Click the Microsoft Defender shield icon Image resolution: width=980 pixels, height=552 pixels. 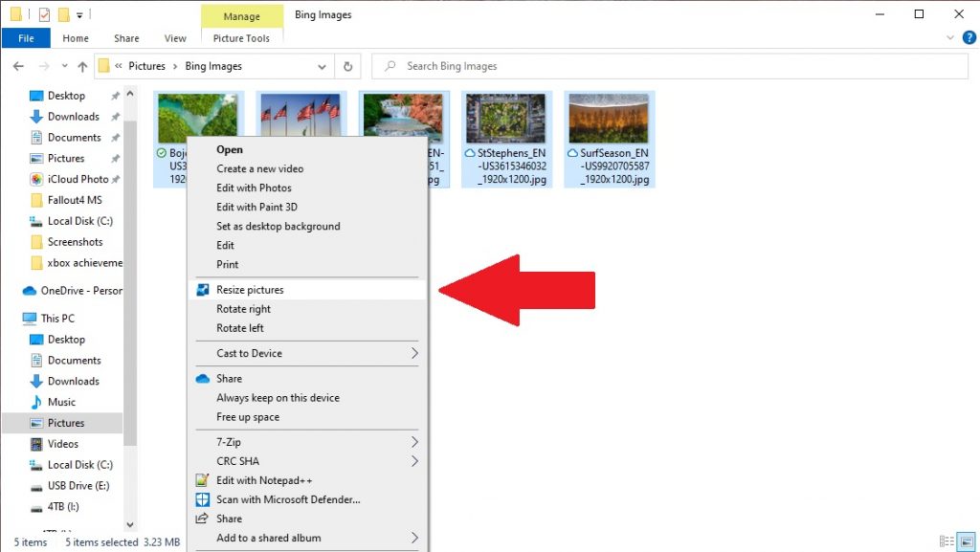[203, 499]
